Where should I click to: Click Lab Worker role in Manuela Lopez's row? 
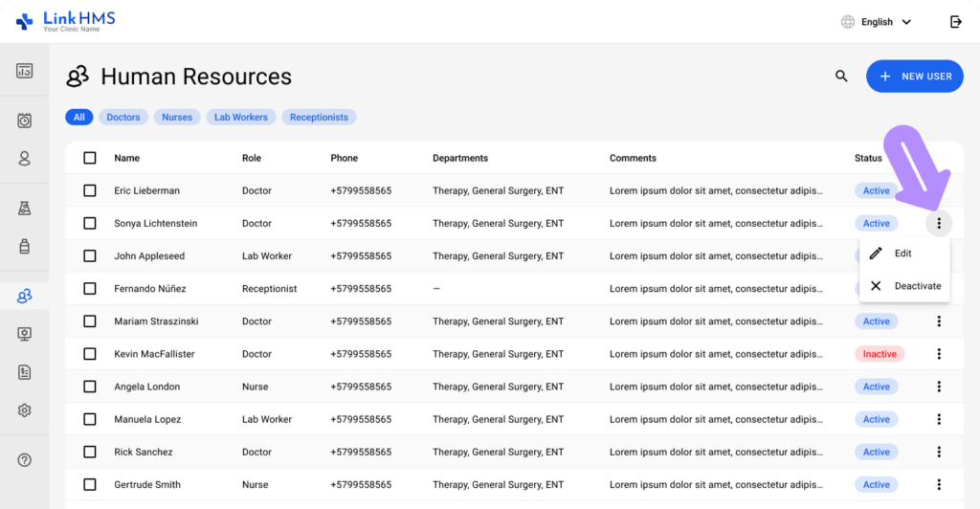point(267,419)
